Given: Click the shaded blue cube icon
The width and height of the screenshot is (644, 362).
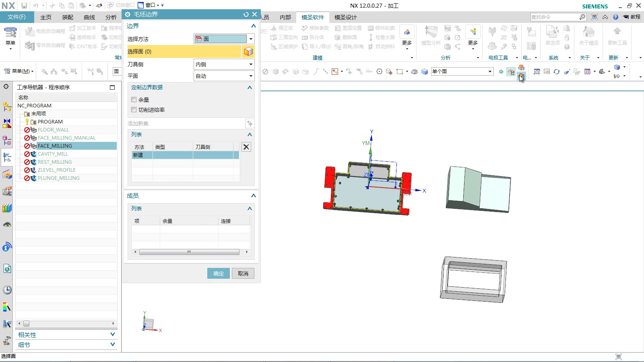Looking at the screenshot, I should tap(424, 72).
